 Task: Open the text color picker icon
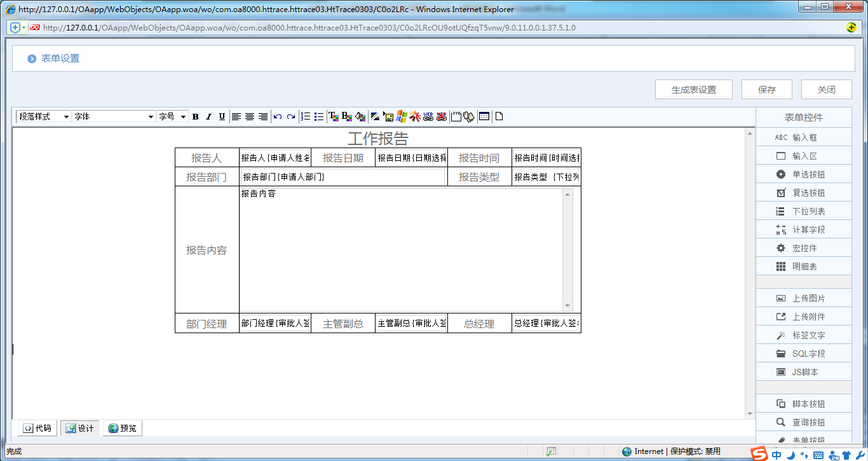pyautogui.click(x=333, y=116)
